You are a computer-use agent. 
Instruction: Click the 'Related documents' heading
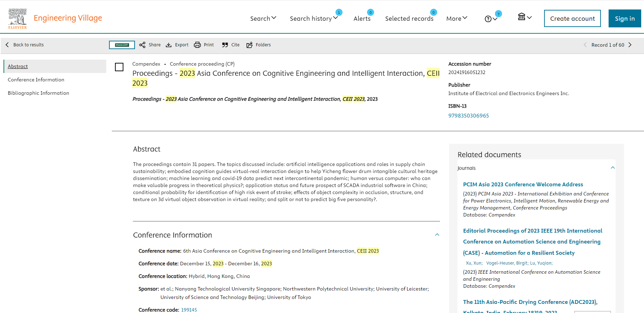[489, 155]
